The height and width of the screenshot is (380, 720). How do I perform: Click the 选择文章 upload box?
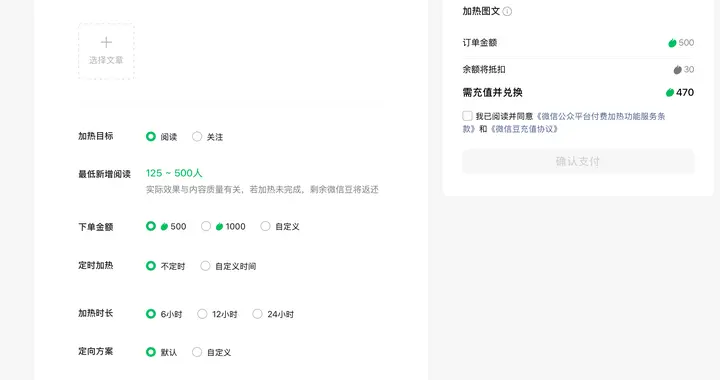(x=106, y=51)
